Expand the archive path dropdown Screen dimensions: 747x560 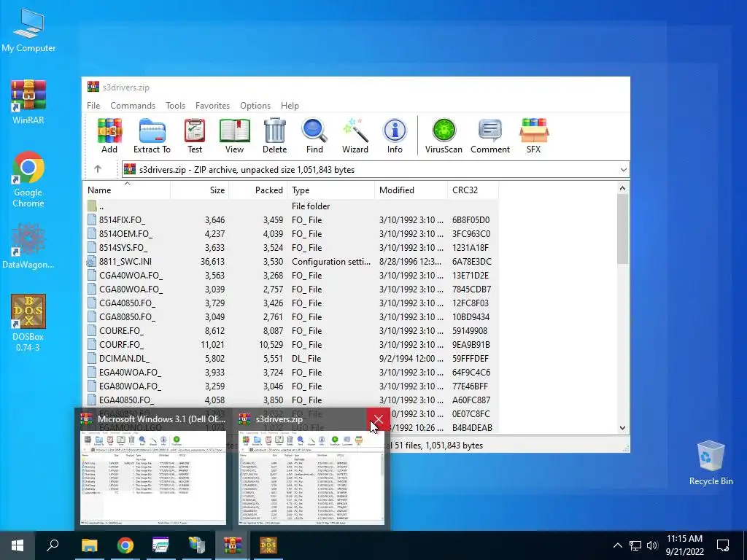click(623, 169)
